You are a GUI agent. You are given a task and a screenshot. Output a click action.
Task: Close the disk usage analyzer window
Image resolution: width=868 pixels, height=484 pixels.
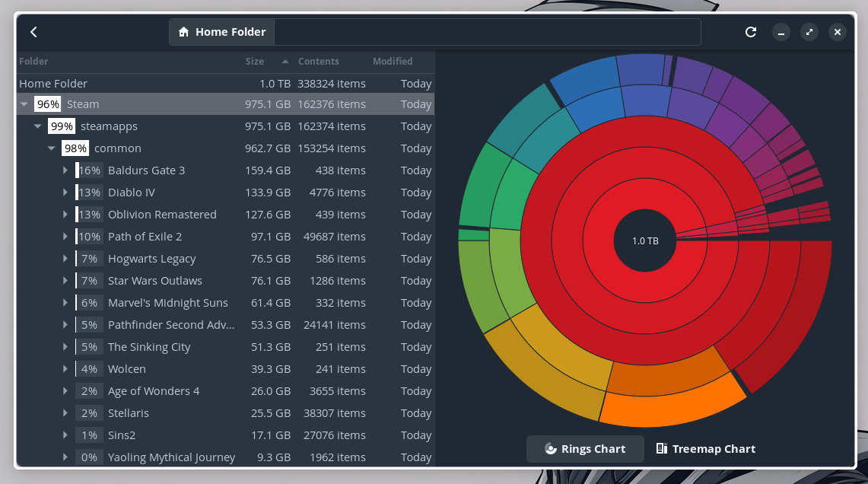tap(838, 32)
